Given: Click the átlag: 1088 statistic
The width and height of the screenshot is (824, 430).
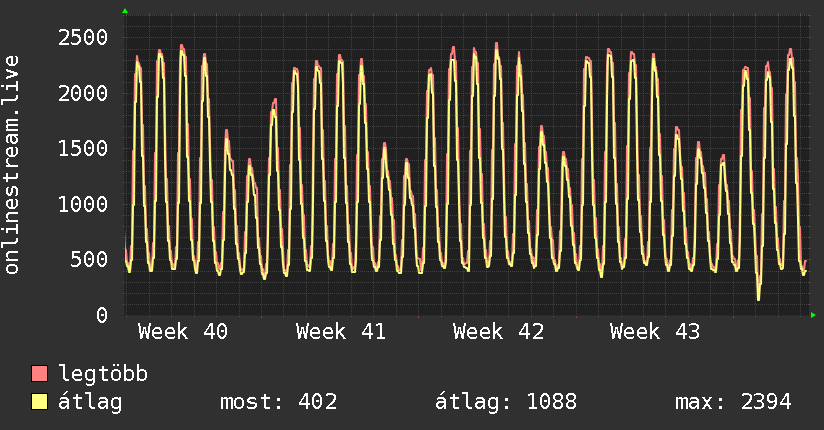Looking at the screenshot, I should [506, 402].
